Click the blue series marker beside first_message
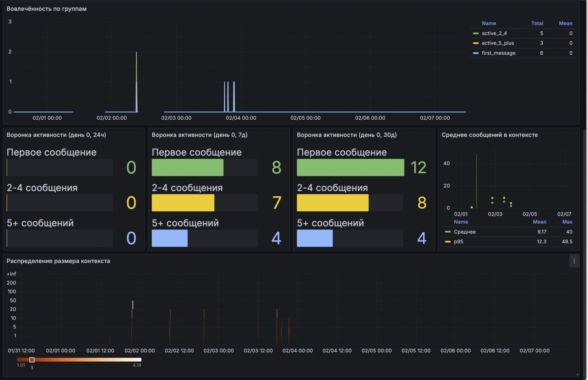This screenshot has width=588, height=380. click(x=476, y=53)
